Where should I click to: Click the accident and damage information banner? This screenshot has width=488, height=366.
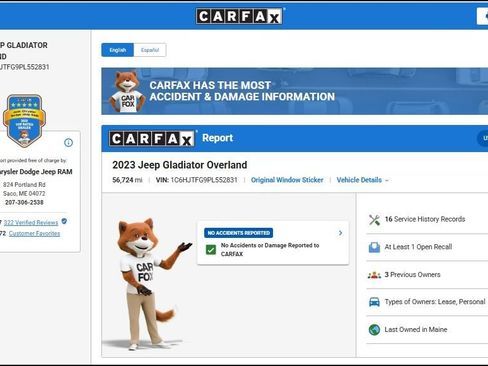[x=295, y=91]
